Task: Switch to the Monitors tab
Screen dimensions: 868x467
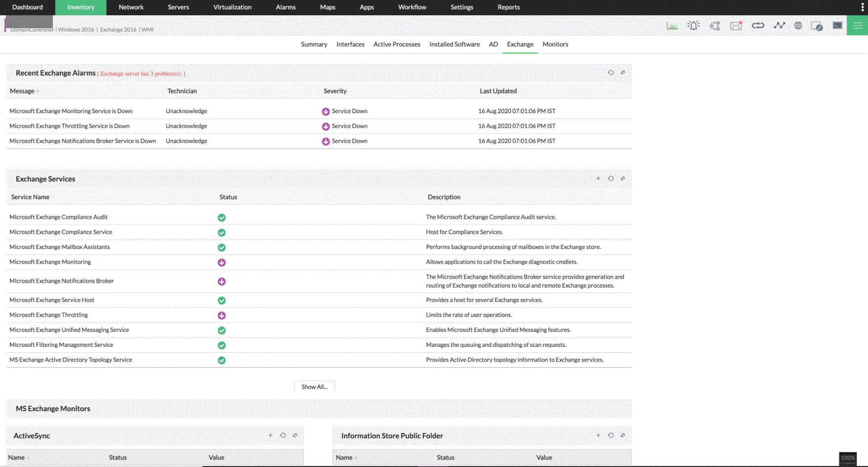Action: [x=555, y=44]
